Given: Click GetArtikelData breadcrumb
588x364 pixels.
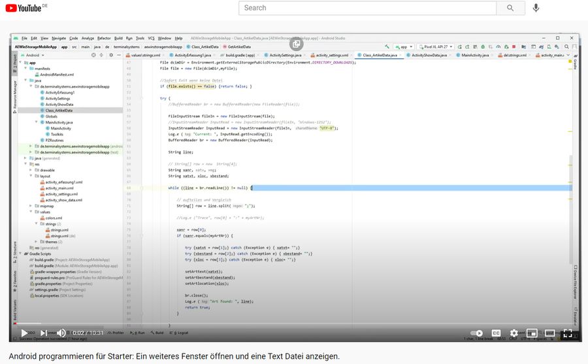Looking at the screenshot, I should tap(237, 47).
